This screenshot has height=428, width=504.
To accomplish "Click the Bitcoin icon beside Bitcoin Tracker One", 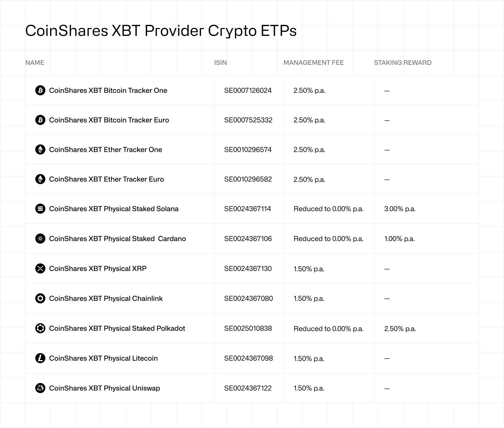I will click(40, 91).
